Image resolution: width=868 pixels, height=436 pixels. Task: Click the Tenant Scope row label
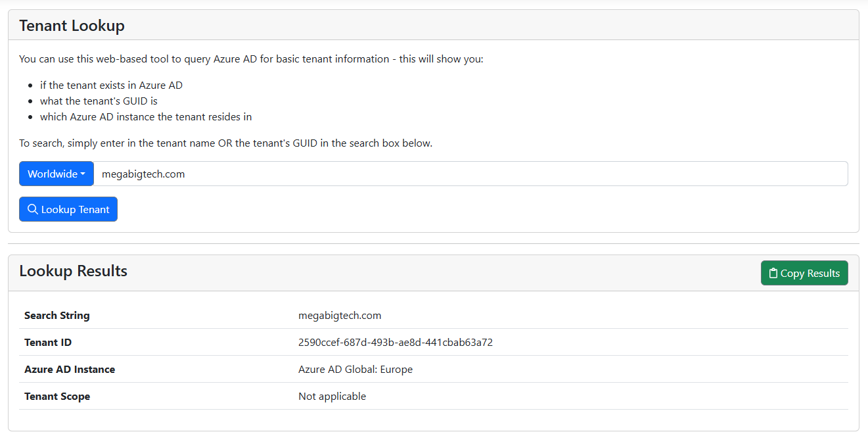(57, 396)
